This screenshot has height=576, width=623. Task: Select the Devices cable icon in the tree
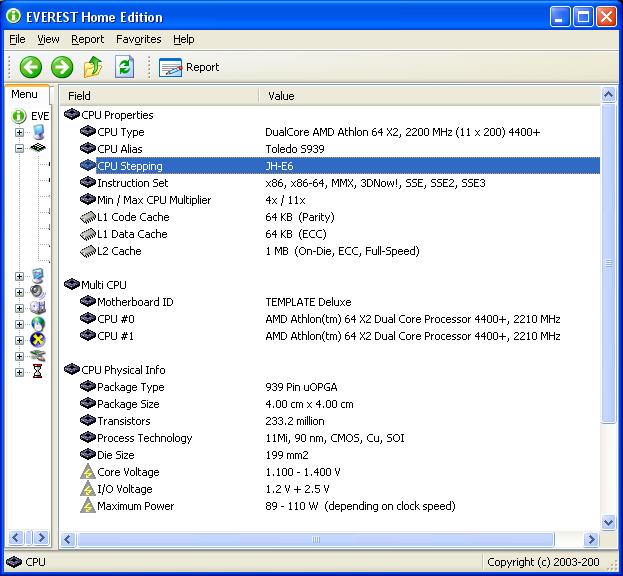(x=38, y=356)
